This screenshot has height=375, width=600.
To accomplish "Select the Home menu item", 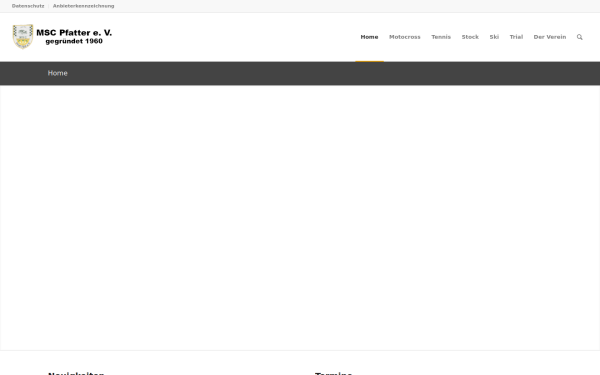I will [x=369, y=37].
